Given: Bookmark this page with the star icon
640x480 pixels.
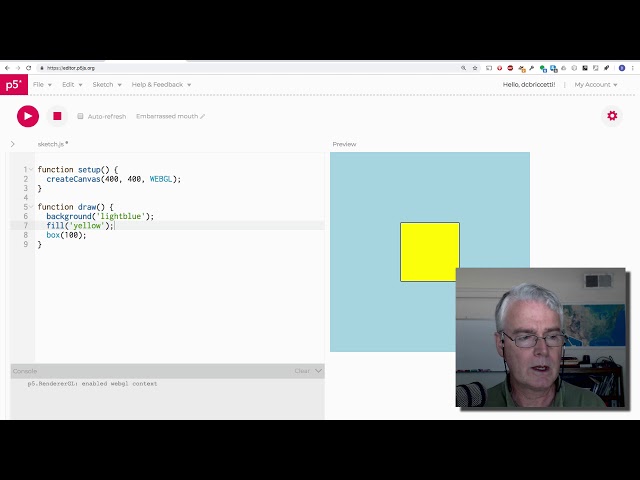Looking at the screenshot, I should click(x=475, y=68).
